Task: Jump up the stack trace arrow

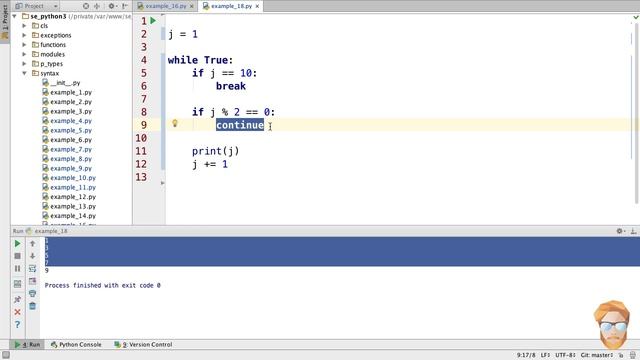Action: coord(32,244)
